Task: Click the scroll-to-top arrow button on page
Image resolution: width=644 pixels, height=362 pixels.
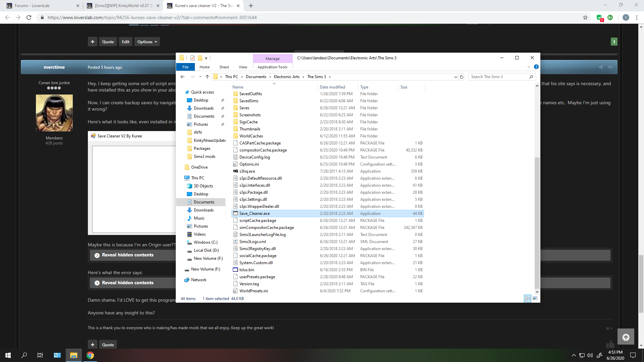Action: coord(626,337)
